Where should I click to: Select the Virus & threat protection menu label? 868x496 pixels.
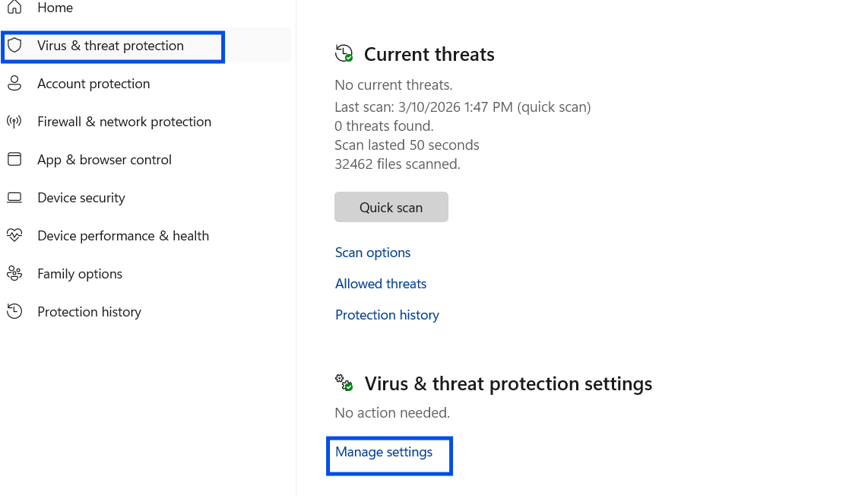110,46
